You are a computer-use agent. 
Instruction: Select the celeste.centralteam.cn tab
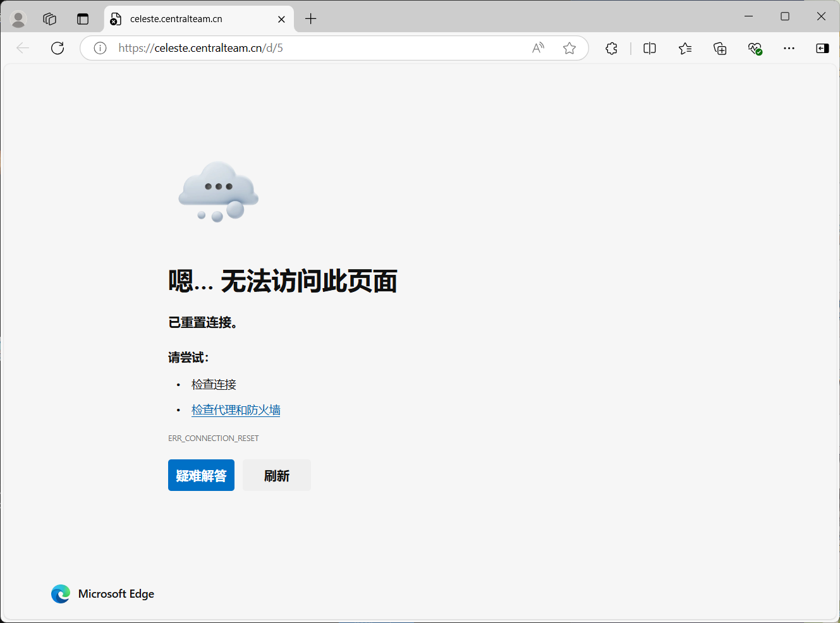point(183,19)
